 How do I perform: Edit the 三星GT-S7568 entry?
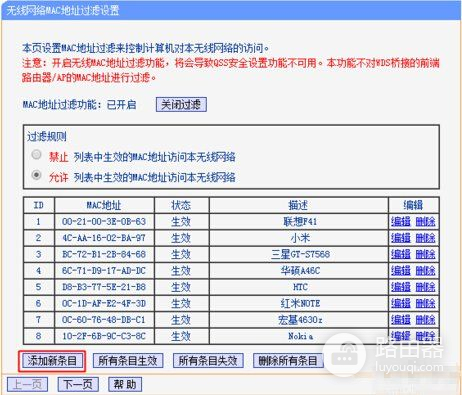click(x=401, y=254)
